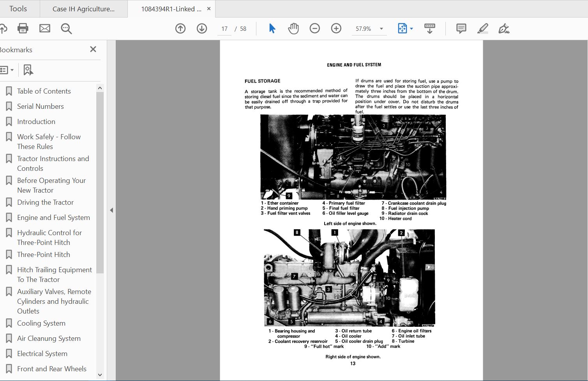Click the Fit page view icon
Screen dimensions: 588x381
[402, 28]
